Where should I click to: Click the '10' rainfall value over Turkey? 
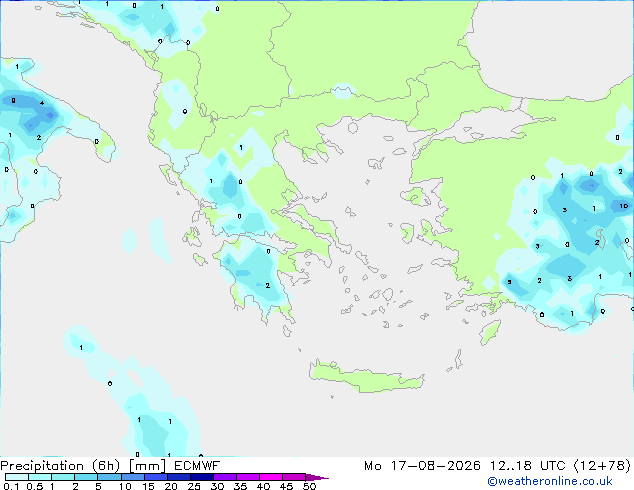point(623,206)
